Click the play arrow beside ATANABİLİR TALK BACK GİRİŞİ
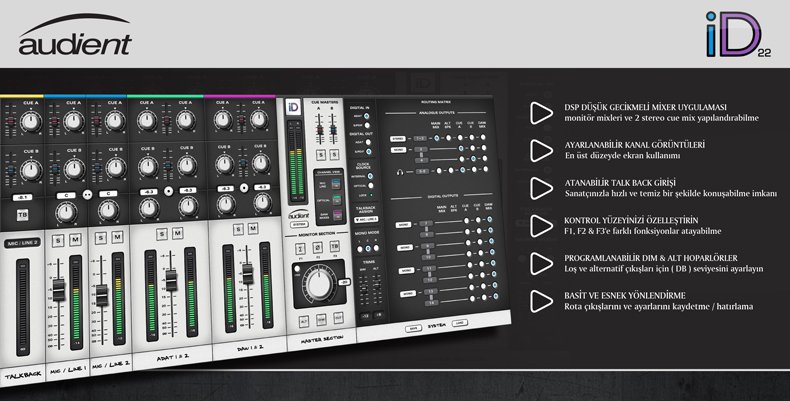Viewport: 790px width, 401px height. coord(541,188)
